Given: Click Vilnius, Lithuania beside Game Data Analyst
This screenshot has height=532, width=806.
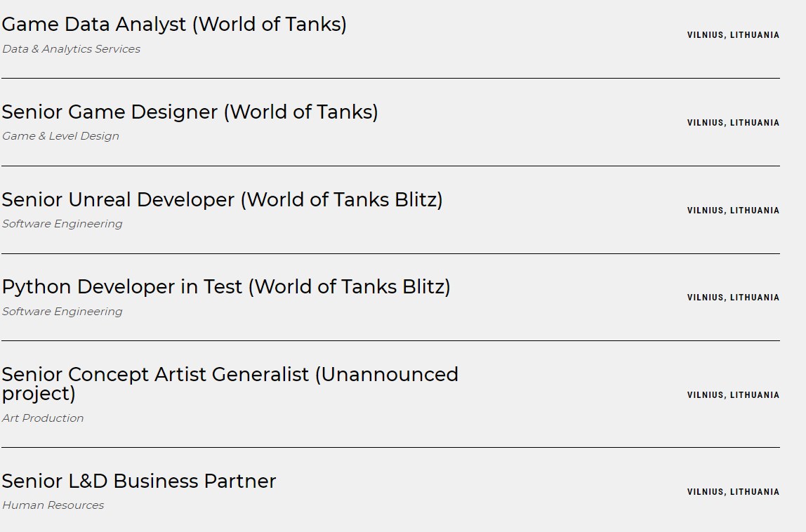Looking at the screenshot, I should click(x=734, y=35).
